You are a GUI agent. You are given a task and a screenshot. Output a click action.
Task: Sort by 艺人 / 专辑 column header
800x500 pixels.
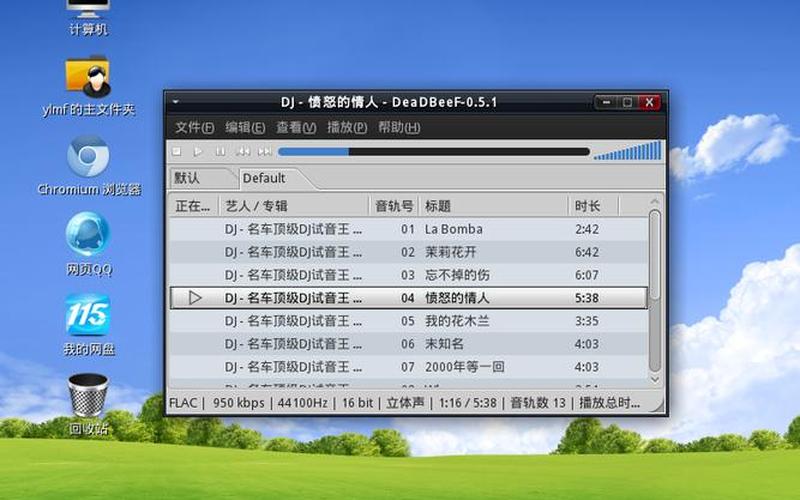click(293, 206)
